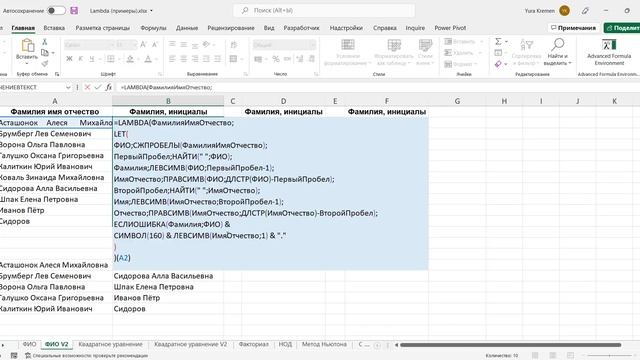This screenshot has height=360, width=640.
Task: Click the Italic (К) formatting icon
Action: (x=81, y=59)
